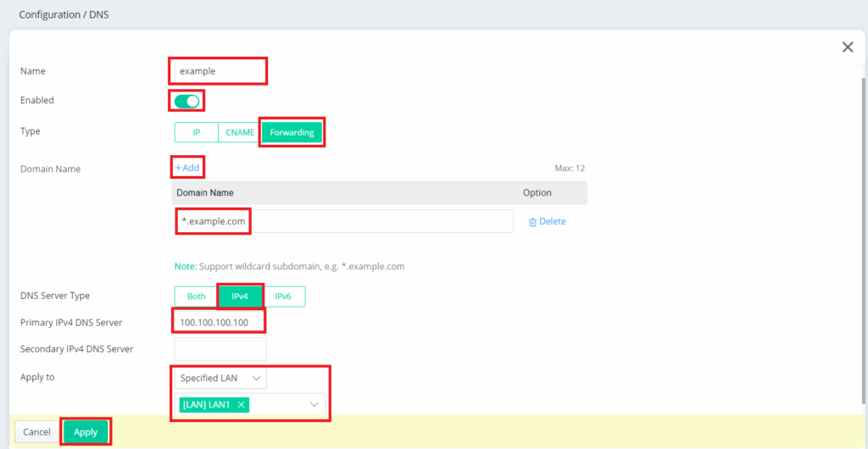Viewport: 868px width, 449px height.
Task: Click the +Add domain name link
Action: click(187, 168)
